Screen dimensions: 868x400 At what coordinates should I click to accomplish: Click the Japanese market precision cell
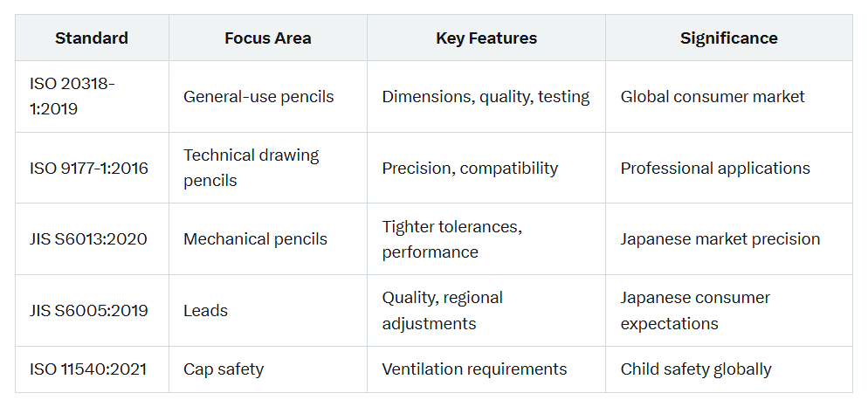(729, 238)
